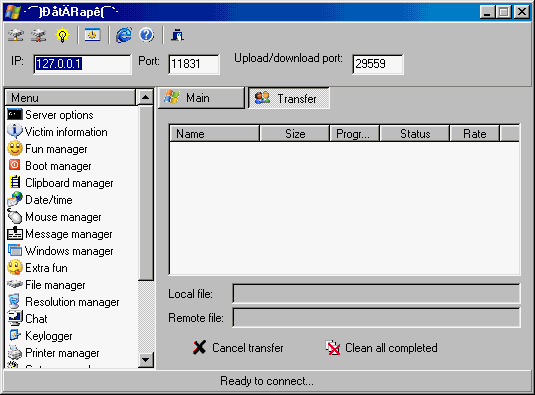535x395 pixels.
Task: Click the Port input field
Action: point(194,64)
